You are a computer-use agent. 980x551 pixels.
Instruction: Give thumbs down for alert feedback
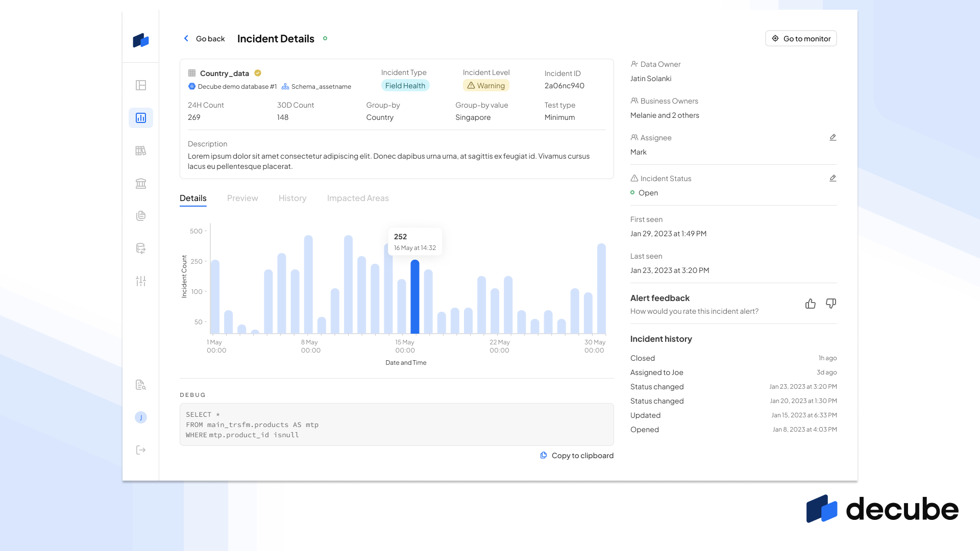pos(831,304)
